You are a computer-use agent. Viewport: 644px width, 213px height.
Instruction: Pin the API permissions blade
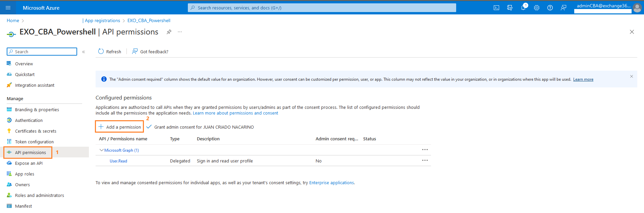pos(169,32)
